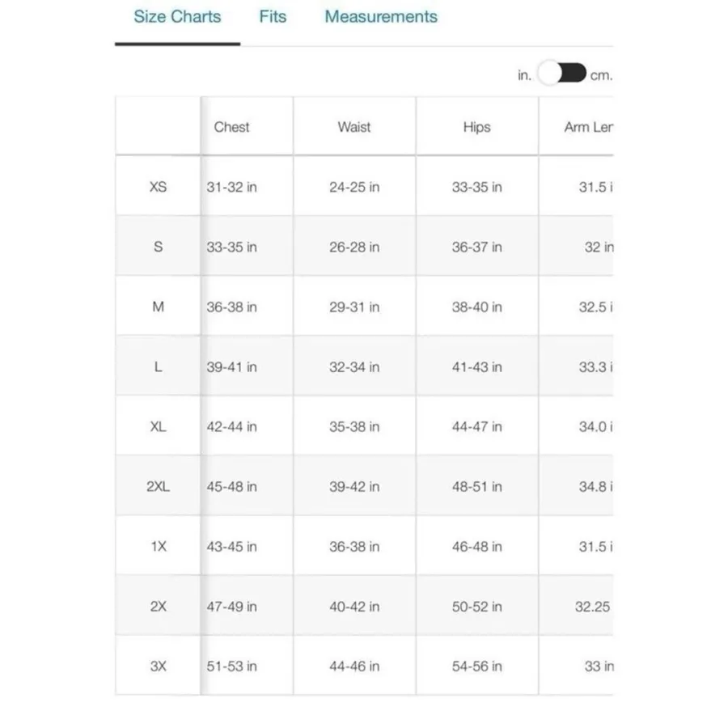The height and width of the screenshot is (728, 728).
Task: Click the 2XL size row label
Action: pos(158,487)
